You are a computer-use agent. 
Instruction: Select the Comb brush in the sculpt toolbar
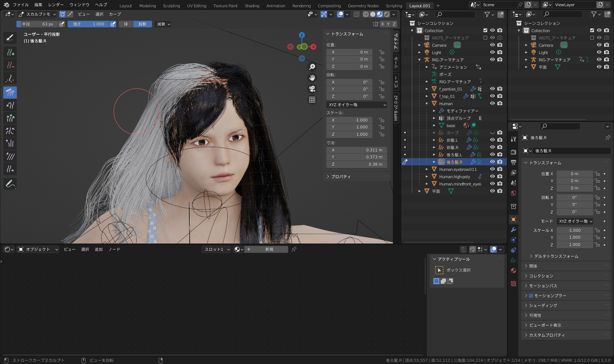(x=10, y=92)
